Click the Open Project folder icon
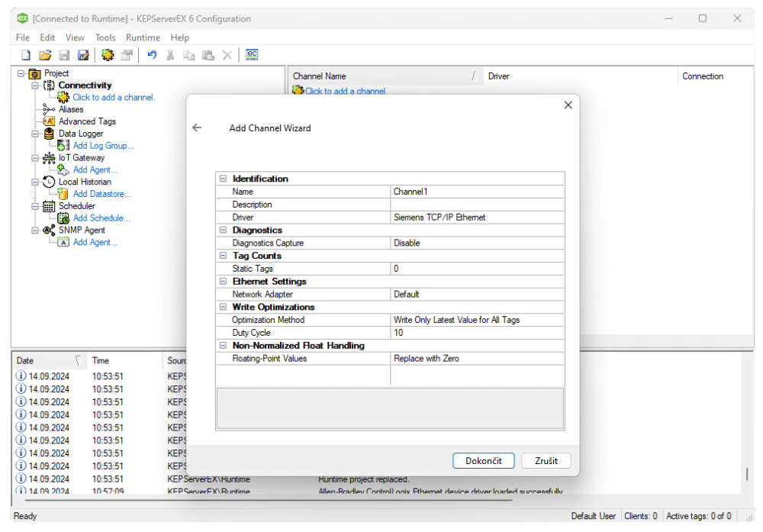 point(45,55)
